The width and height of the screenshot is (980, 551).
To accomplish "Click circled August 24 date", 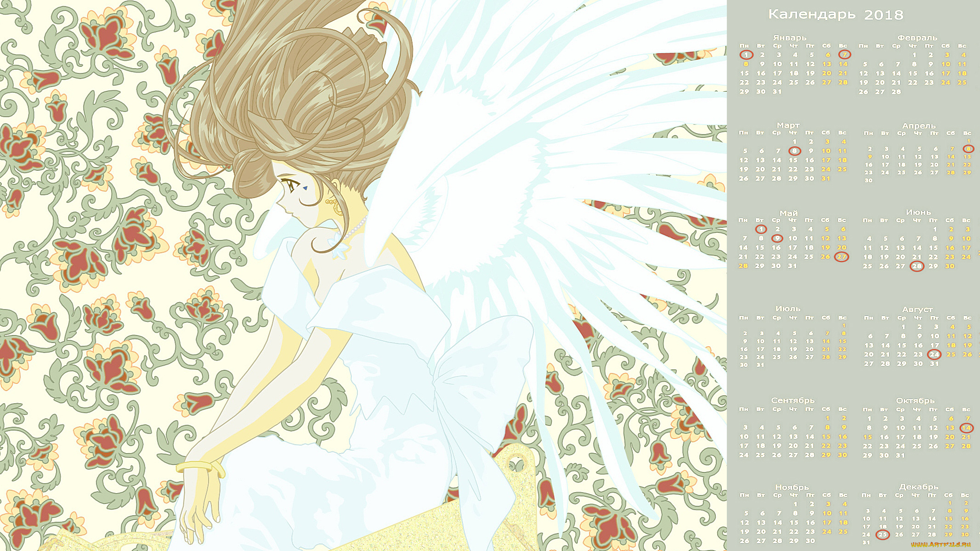I will coord(934,354).
